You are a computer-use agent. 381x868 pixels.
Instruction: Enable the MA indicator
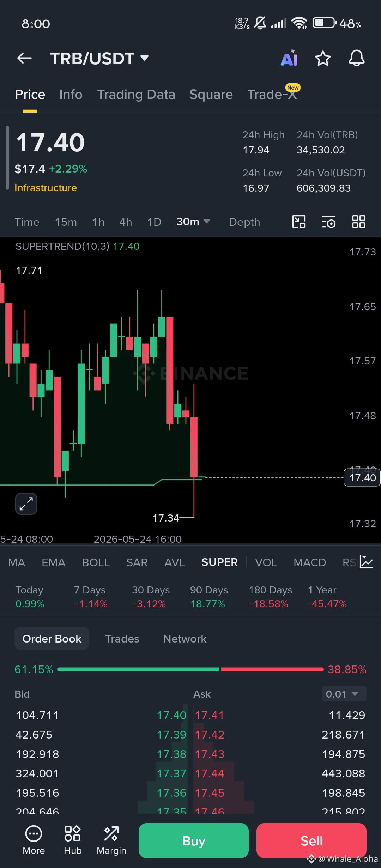pos(17,562)
